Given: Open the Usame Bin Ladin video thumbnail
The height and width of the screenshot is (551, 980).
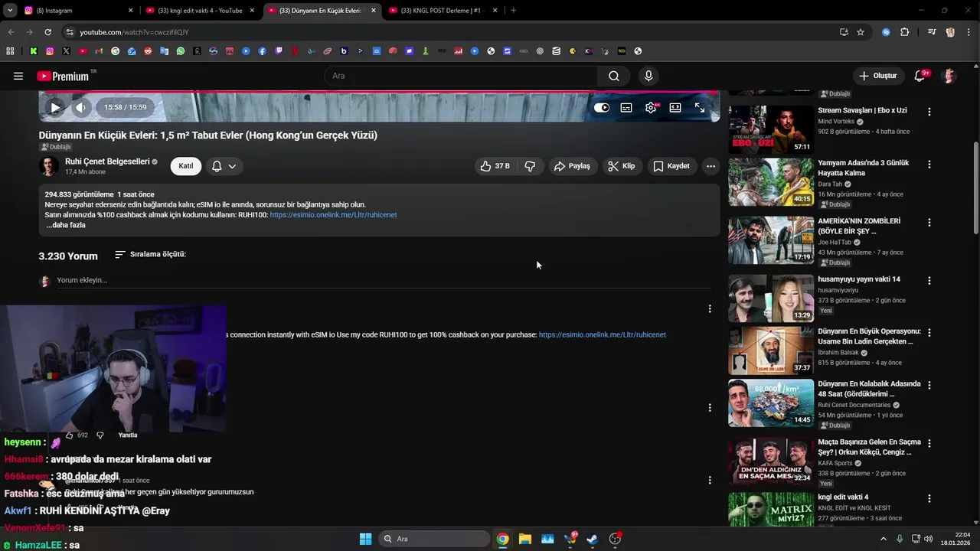Looking at the screenshot, I should pos(771,350).
